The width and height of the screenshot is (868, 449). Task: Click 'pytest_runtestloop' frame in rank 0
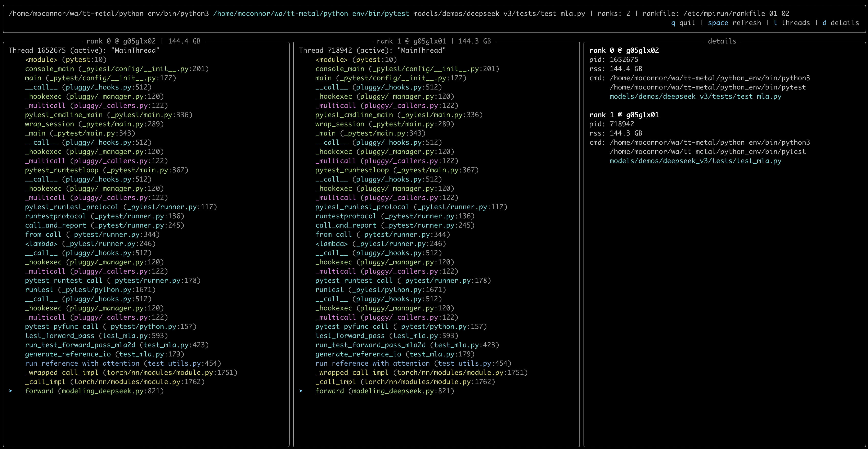pyautogui.click(x=107, y=170)
